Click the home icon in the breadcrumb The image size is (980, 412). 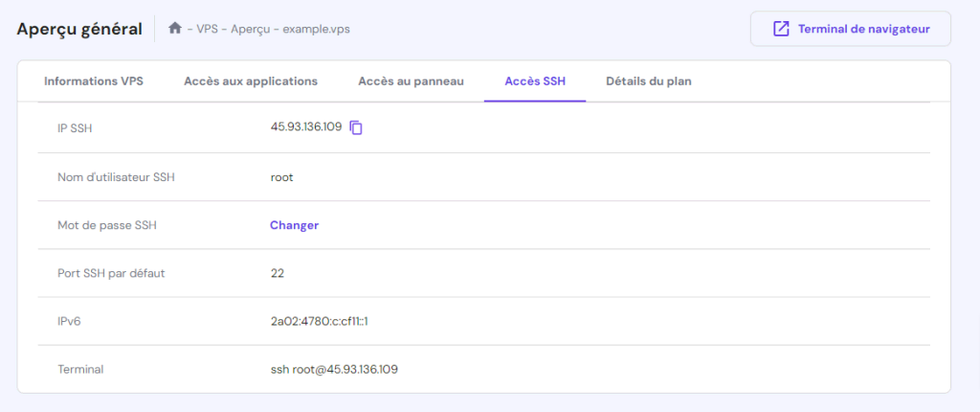click(175, 29)
